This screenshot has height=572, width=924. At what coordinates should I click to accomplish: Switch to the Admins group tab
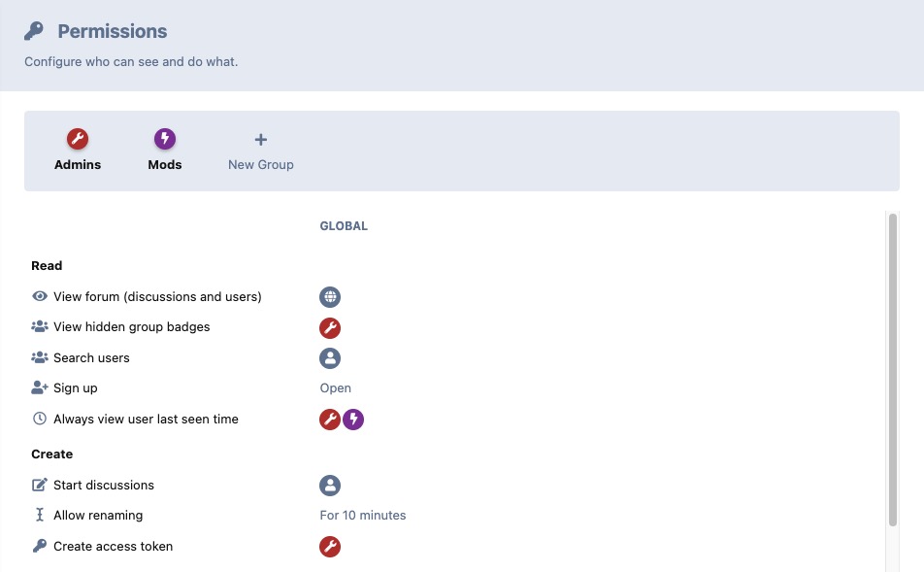[78, 151]
